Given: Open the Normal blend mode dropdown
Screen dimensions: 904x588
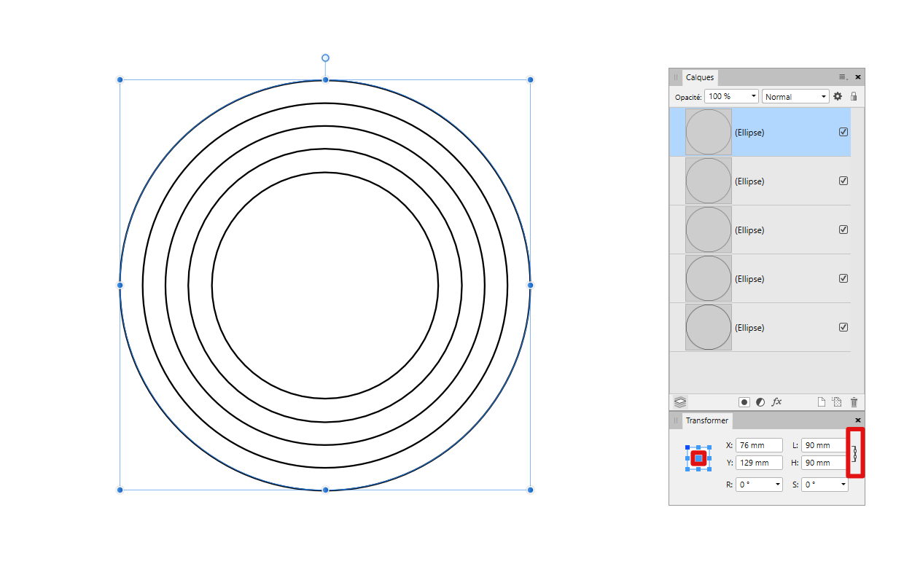Looking at the screenshot, I should click(x=795, y=96).
